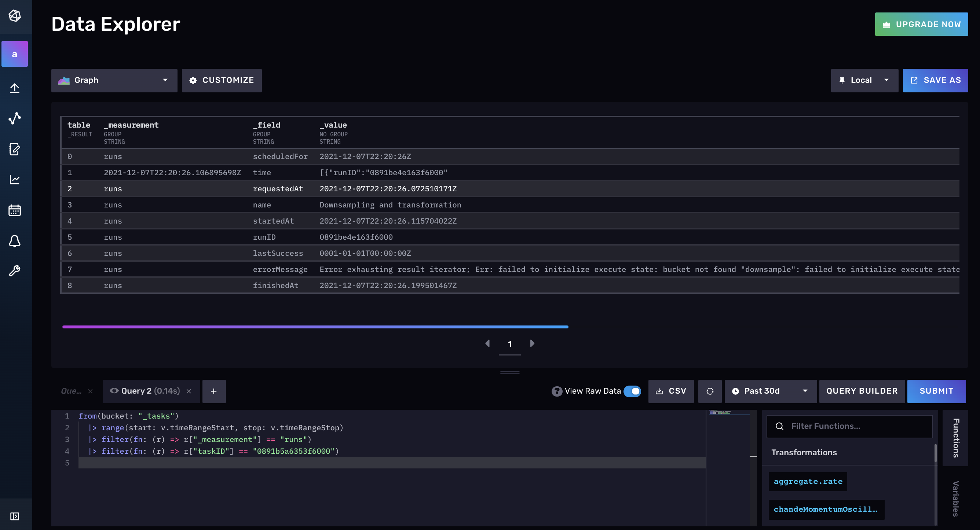
Task: Collapse the sidebar navigation panel icon
Action: tap(15, 516)
